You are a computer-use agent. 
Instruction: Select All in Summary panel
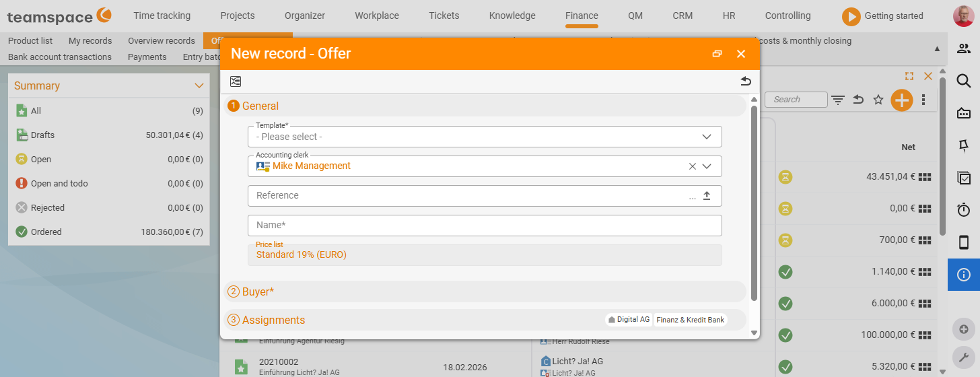coord(109,111)
